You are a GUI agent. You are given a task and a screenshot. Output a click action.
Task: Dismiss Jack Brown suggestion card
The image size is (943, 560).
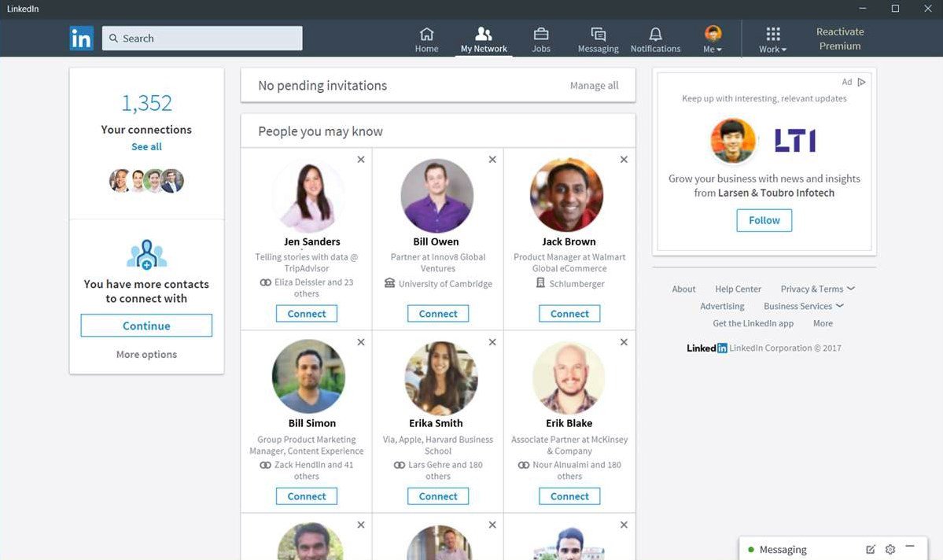click(624, 160)
